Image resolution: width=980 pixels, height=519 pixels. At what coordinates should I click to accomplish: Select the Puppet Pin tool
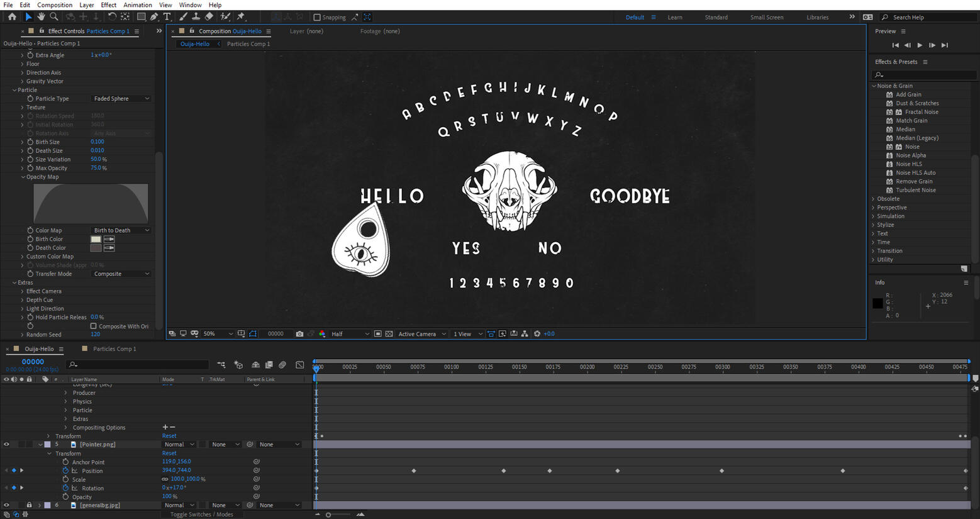(x=240, y=17)
